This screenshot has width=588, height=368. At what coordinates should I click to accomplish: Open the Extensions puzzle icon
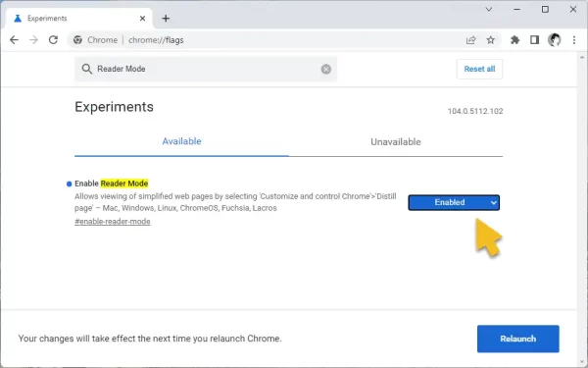(x=514, y=40)
